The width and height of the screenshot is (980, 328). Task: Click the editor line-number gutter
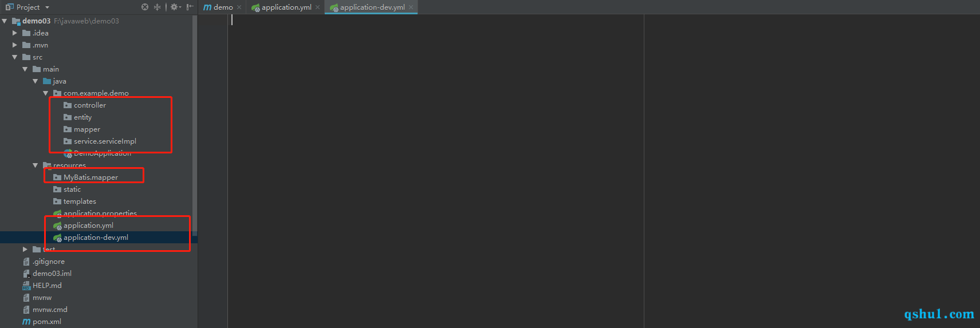click(x=213, y=172)
